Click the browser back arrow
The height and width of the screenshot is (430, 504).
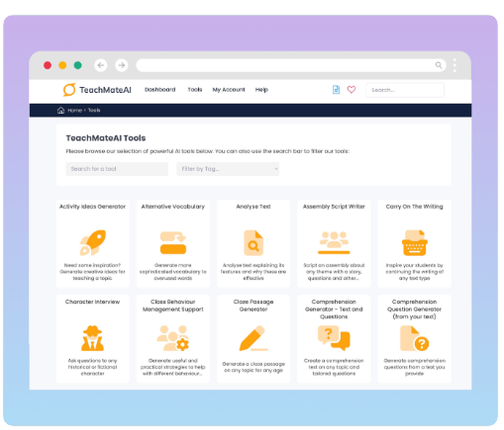pos(101,65)
